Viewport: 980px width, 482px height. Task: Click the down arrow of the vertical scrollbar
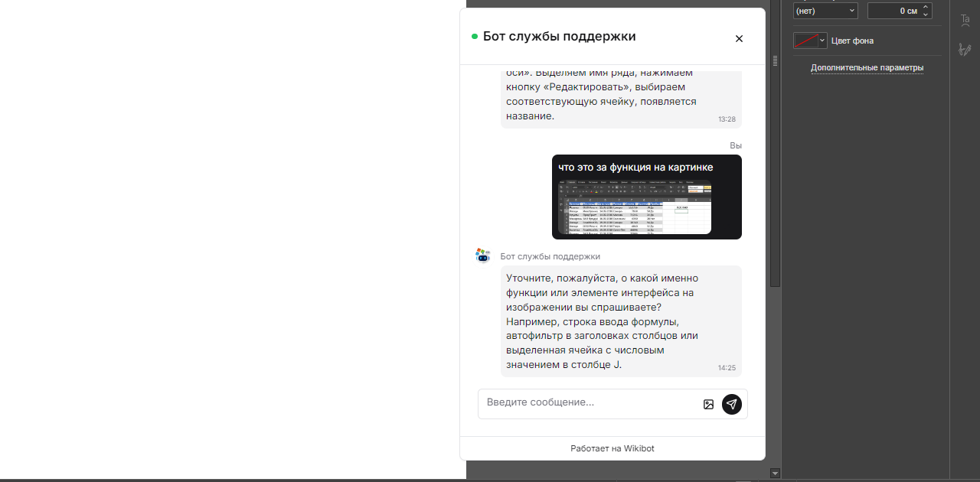click(x=775, y=473)
